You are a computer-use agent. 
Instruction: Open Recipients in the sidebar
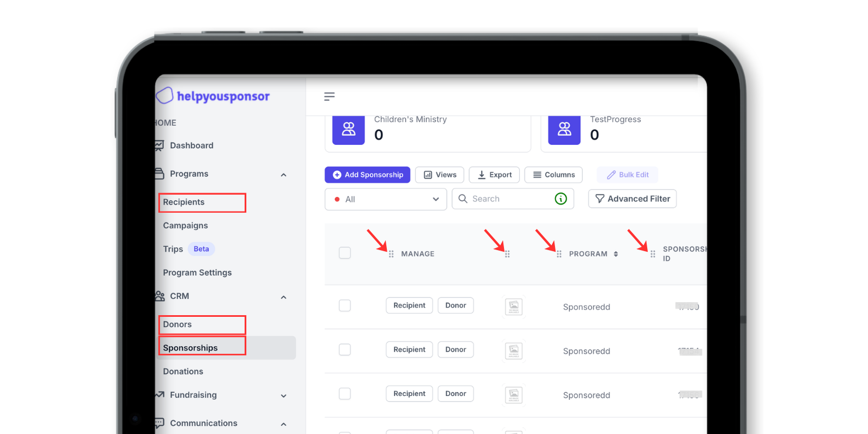tap(184, 202)
